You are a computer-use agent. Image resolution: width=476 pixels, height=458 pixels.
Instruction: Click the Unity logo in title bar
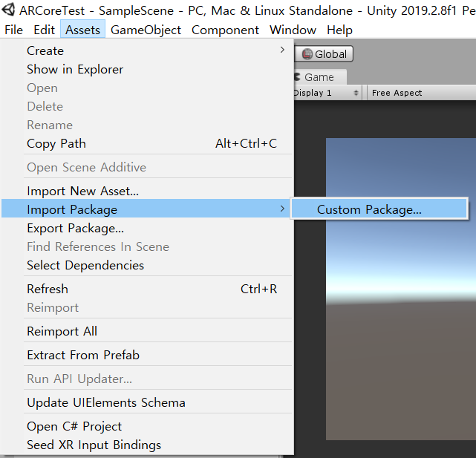[x=8, y=10]
